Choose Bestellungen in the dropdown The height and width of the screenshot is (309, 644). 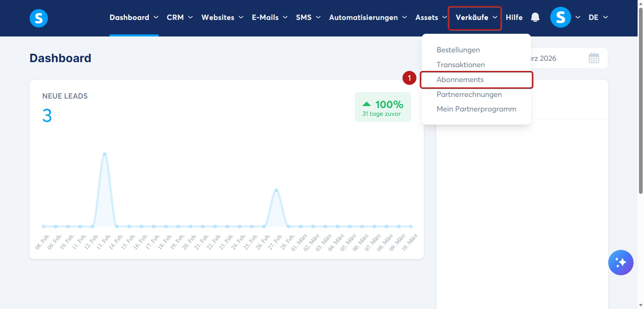coord(458,50)
